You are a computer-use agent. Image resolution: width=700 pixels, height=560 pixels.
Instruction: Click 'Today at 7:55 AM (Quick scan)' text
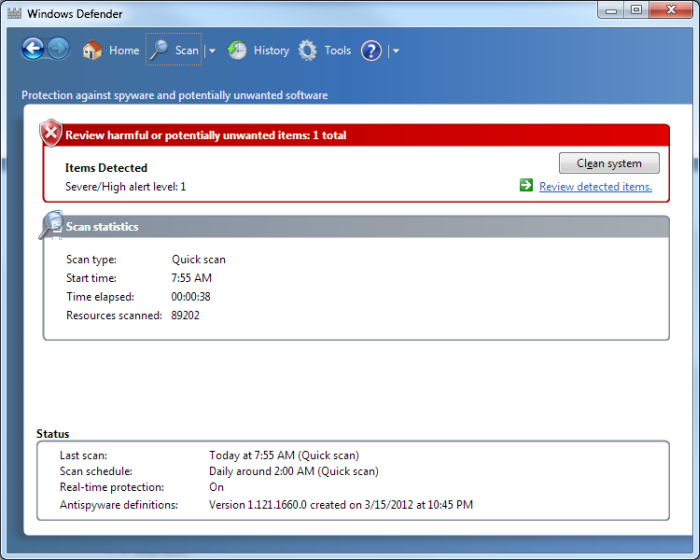[x=284, y=456]
